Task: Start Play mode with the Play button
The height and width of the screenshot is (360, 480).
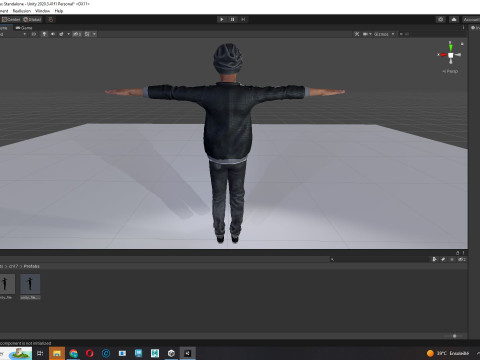Action: 222,19
